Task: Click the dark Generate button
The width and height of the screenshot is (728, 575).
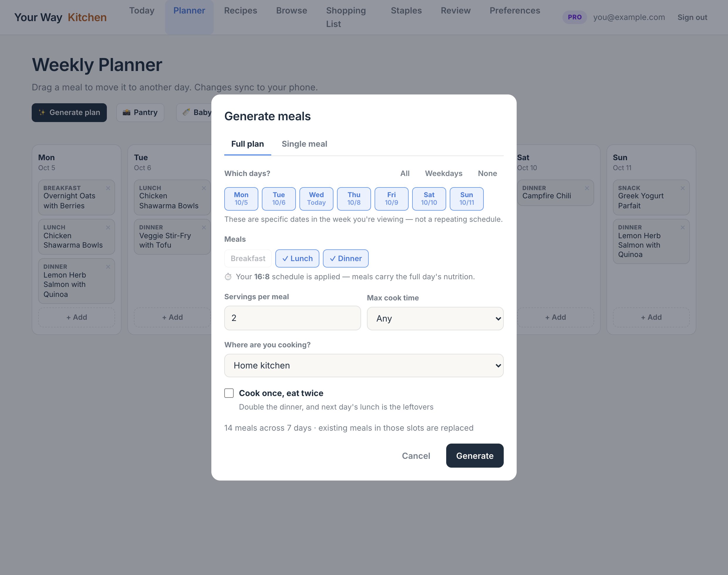Action: click(x=475, y=456)
